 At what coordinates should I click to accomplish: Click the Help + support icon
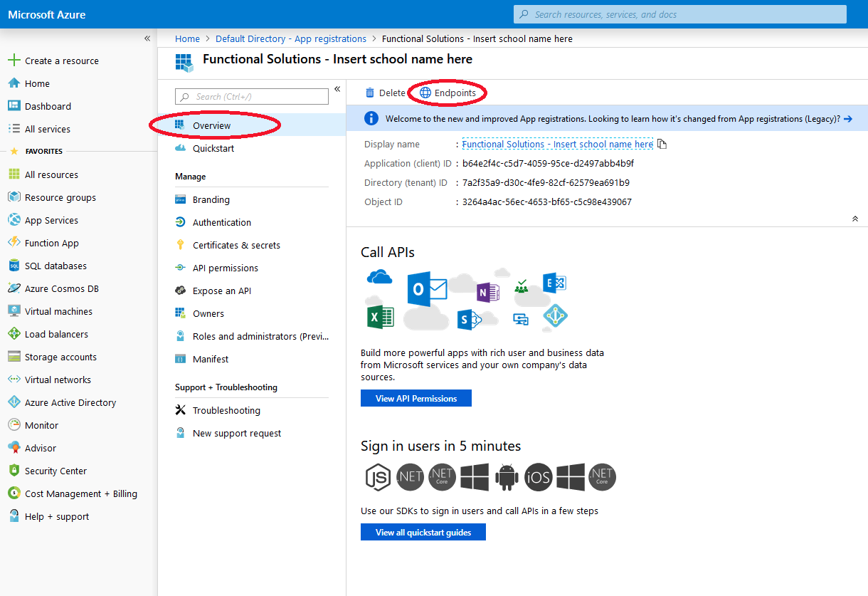click(14, 516)
